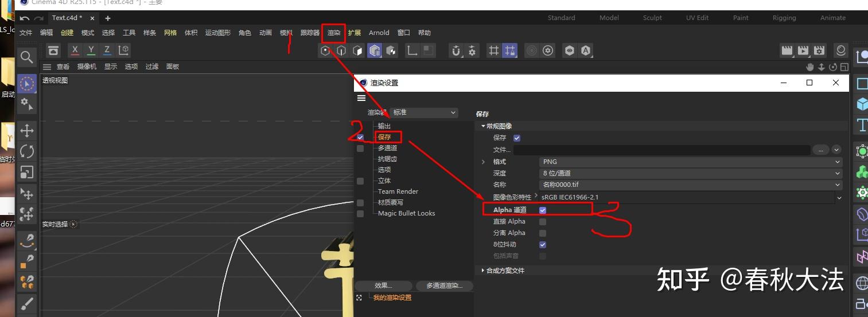Switch to the UV Edit layout tab
The width and height of the screenshot is (868, 317).
coord(698,18)
